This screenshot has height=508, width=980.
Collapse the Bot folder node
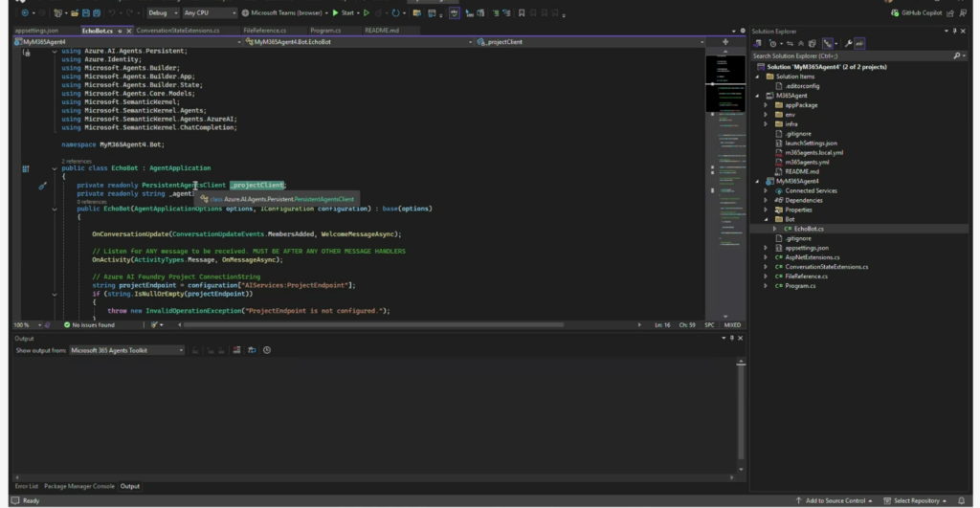(767, 219)
